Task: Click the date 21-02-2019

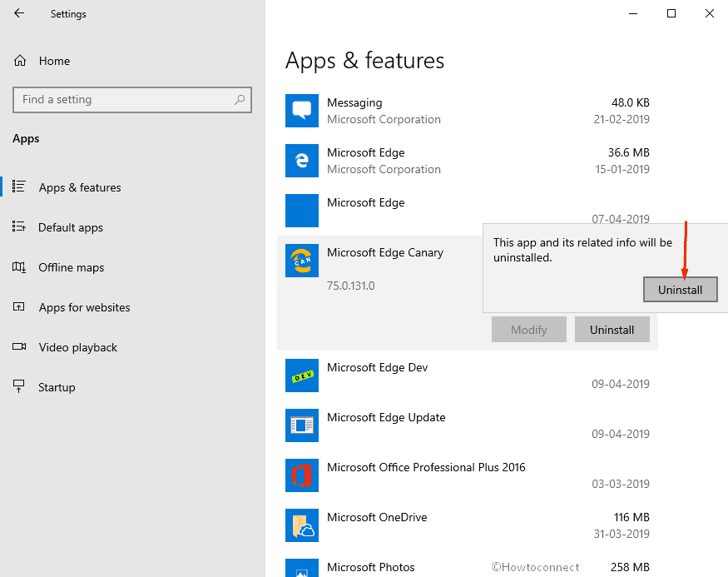Action: 622,119
